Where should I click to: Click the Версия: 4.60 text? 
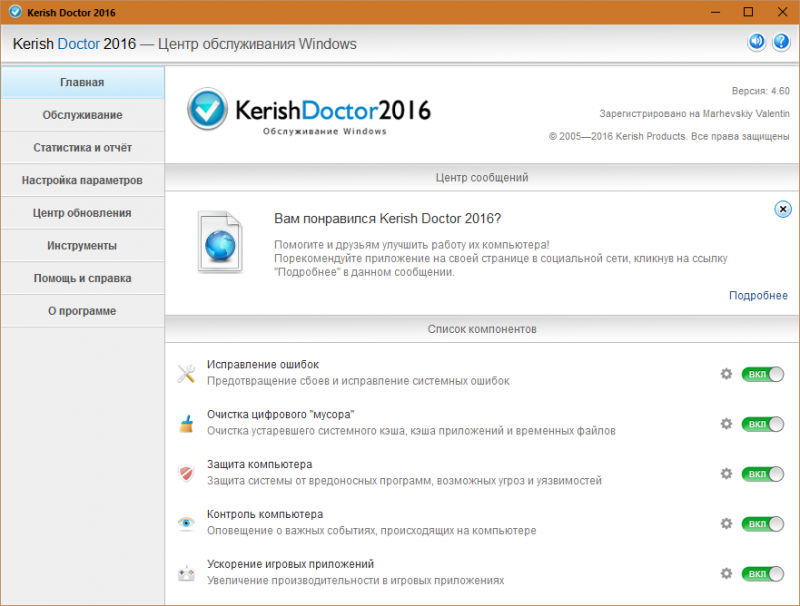760,91
